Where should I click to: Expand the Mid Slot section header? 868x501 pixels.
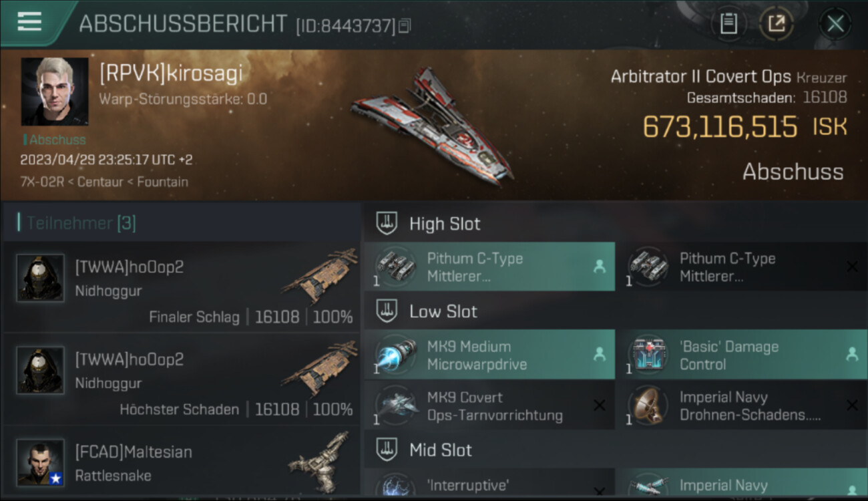[616, 450]
